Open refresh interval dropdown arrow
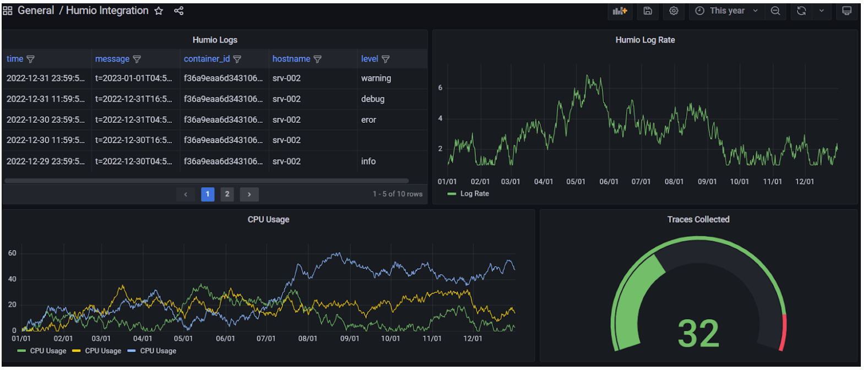Screen dimensions: 868x370 [x=822, y=11]
